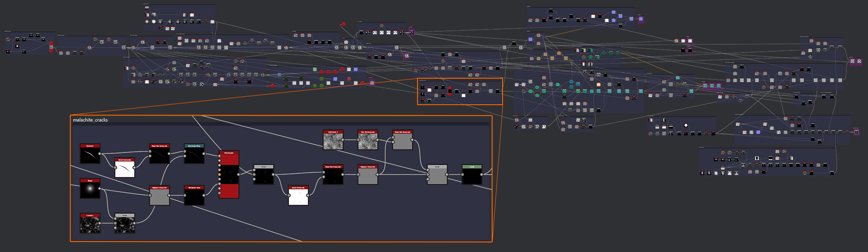Click the Directional Warp output connector
868x252 pixels.
pos(204,154)
